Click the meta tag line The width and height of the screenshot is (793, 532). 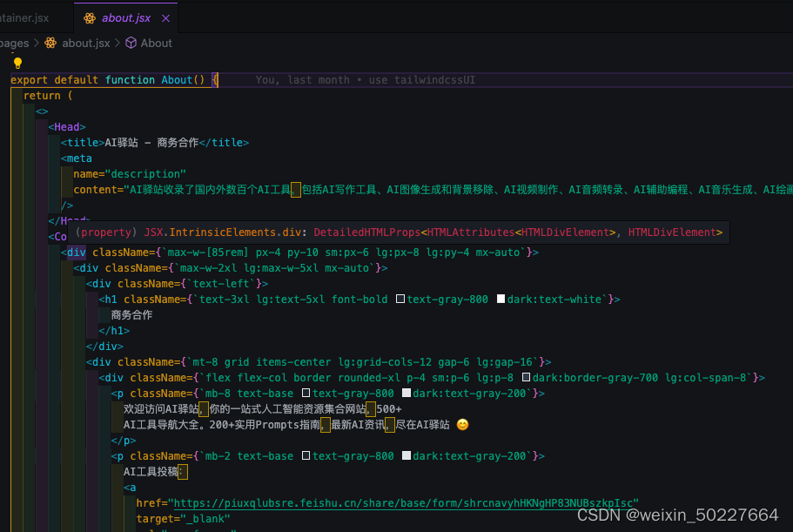[77, 158]
